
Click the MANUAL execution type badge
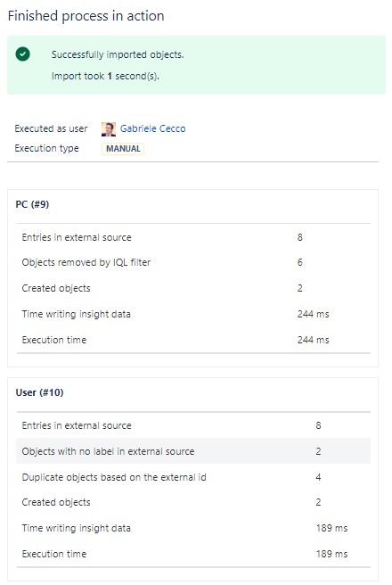point(123,149)
